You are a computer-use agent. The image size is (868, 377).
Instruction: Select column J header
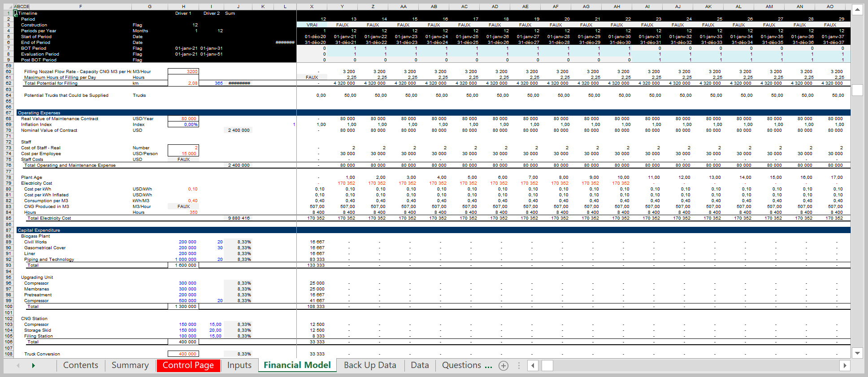coord(238,7)
